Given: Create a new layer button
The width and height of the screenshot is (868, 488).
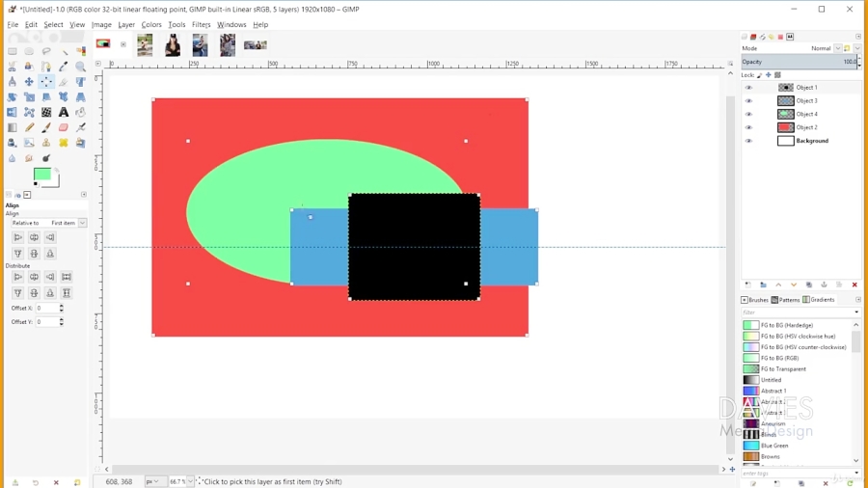Looking at the screenshot, I should [747, 285].
